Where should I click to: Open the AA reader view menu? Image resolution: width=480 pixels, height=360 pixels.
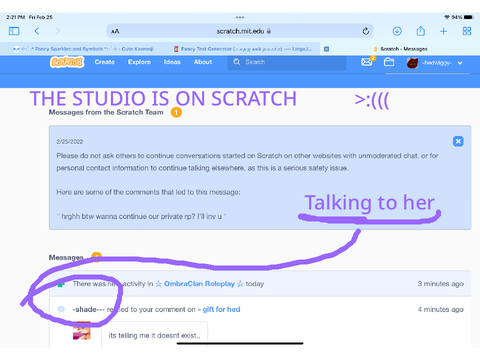[115, 32]
